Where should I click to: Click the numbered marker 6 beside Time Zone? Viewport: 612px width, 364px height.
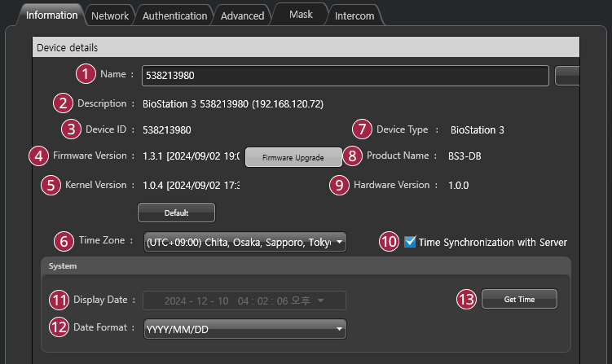[x=64, y=241]
